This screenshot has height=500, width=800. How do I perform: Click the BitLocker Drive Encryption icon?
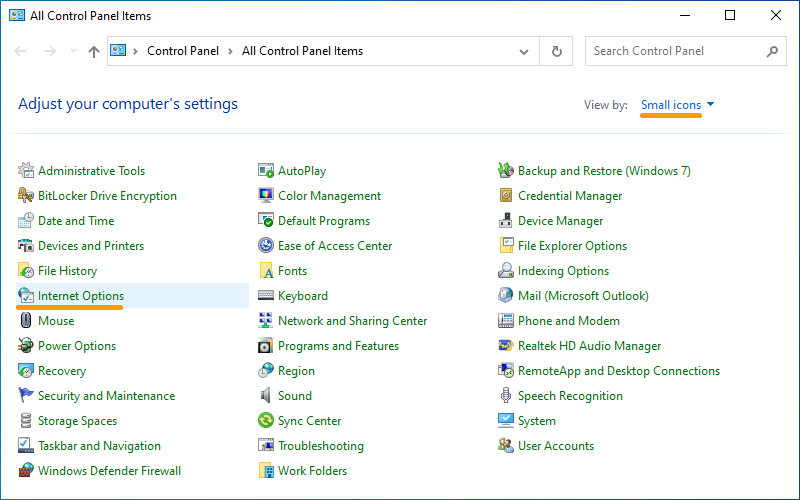click(x=26, y=196)
